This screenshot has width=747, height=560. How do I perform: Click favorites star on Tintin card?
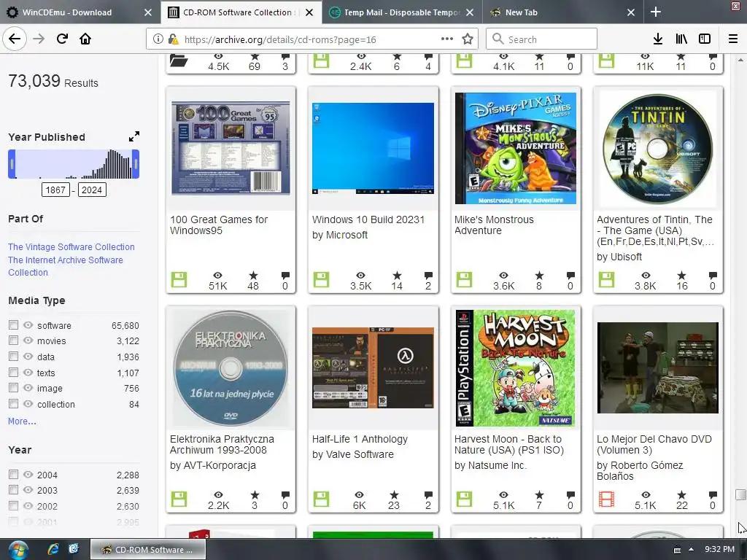pyautogui.click(x=682, y=275)
